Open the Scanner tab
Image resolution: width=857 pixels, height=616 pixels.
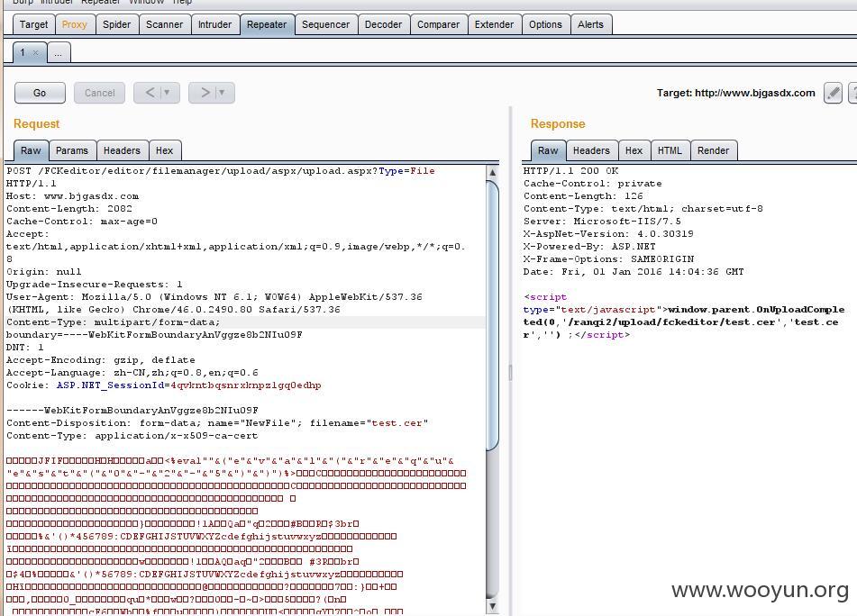click(x=165, y=24)
